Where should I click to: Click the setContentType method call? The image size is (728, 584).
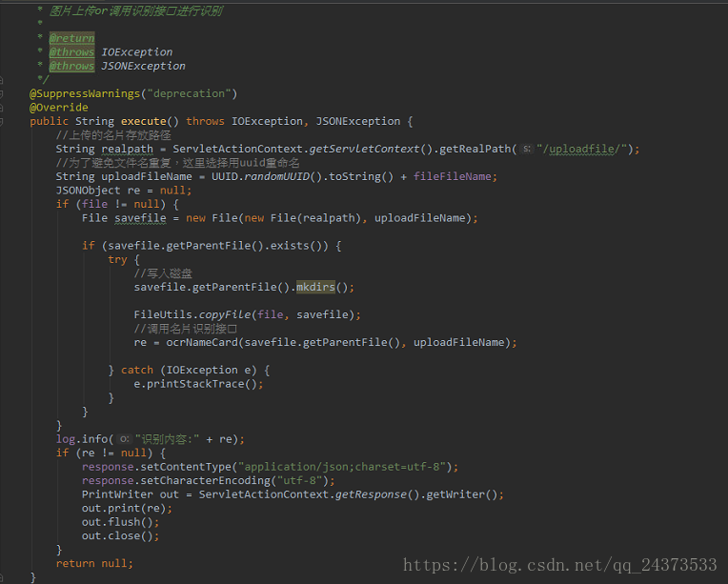click(x=186, y=467)
